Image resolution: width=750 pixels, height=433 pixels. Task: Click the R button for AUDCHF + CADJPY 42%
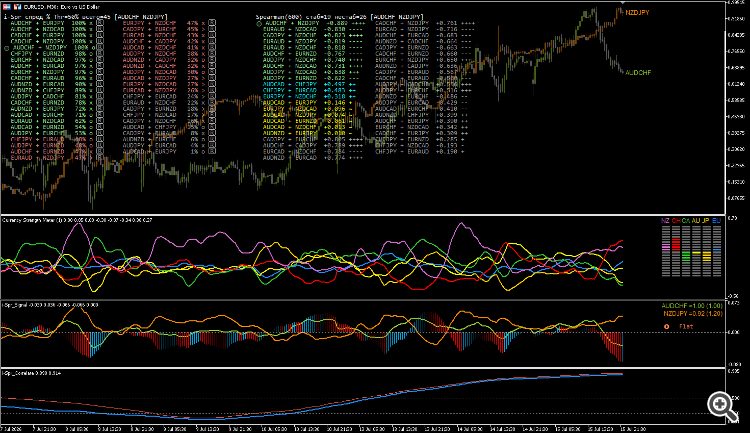click(x=212, y=42)
